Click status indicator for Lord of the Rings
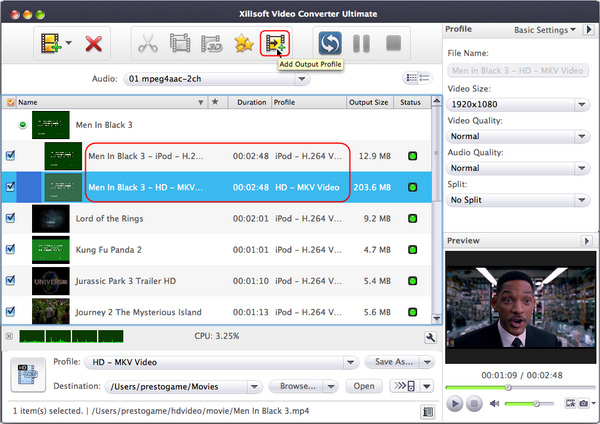 [412, 219]
